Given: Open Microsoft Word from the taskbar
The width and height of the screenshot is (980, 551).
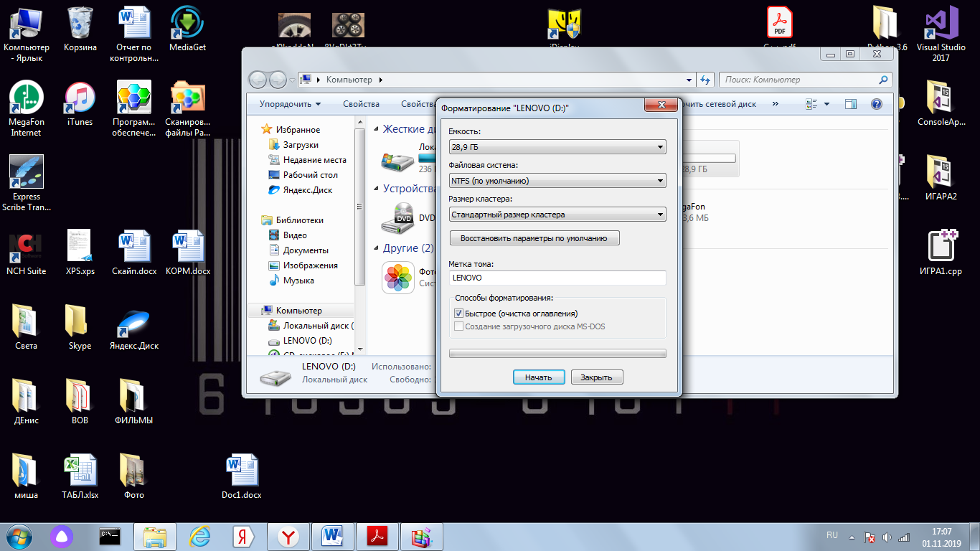Looking at the screenshot, I should tap(333, 537).
